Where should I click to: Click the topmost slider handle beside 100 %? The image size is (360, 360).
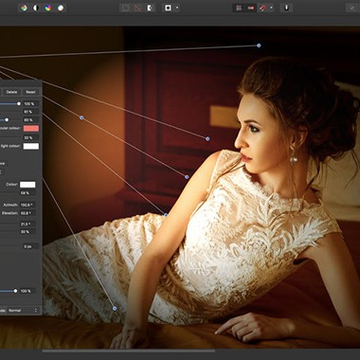point(19,104)
